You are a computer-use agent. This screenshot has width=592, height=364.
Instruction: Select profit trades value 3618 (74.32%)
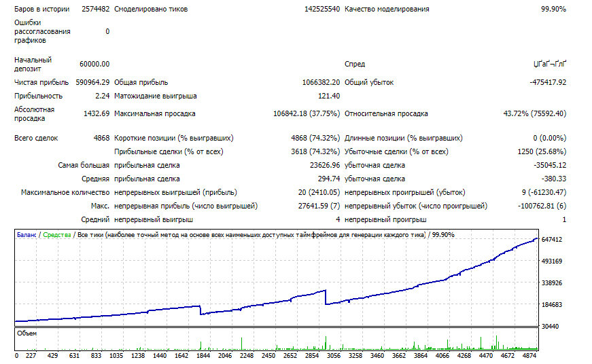[315, 151]
